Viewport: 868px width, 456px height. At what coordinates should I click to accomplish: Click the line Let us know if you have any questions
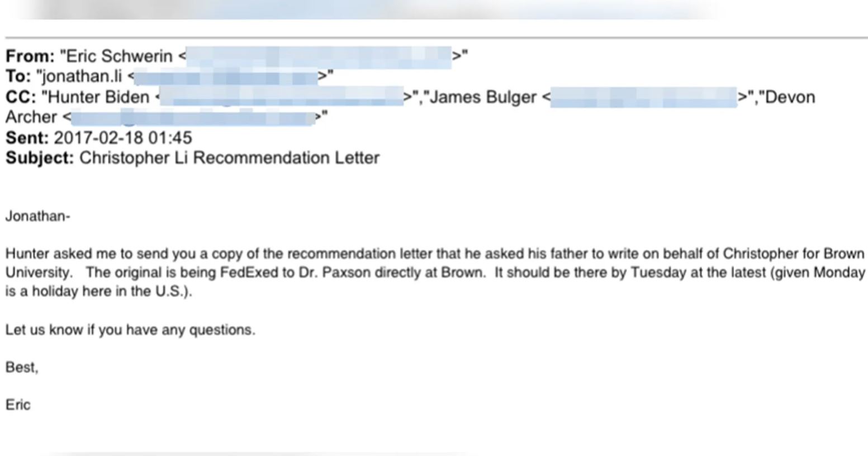click(x=130, y=330)
